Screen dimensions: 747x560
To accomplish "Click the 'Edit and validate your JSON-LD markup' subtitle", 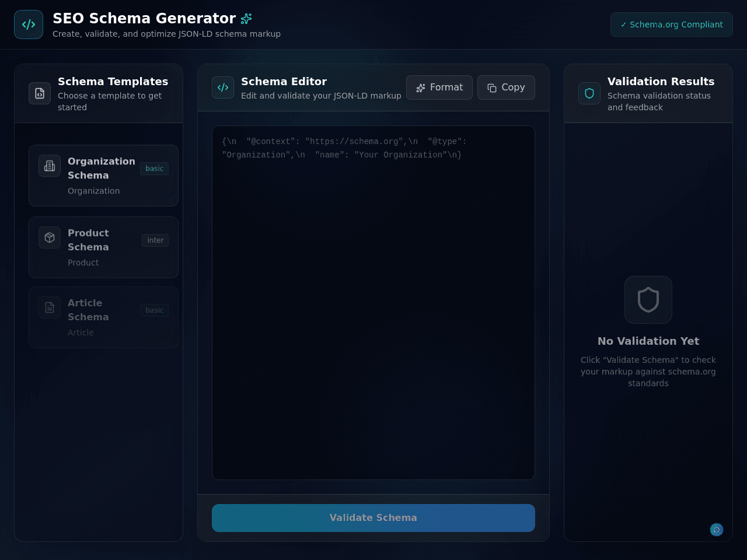I will pos(321,96).
